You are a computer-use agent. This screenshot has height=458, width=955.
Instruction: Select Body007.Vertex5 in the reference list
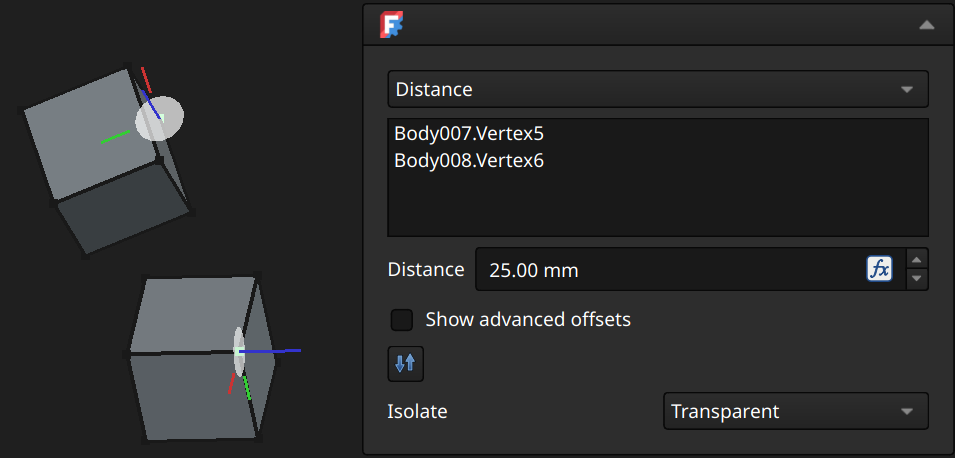click(x=468, y=133)
